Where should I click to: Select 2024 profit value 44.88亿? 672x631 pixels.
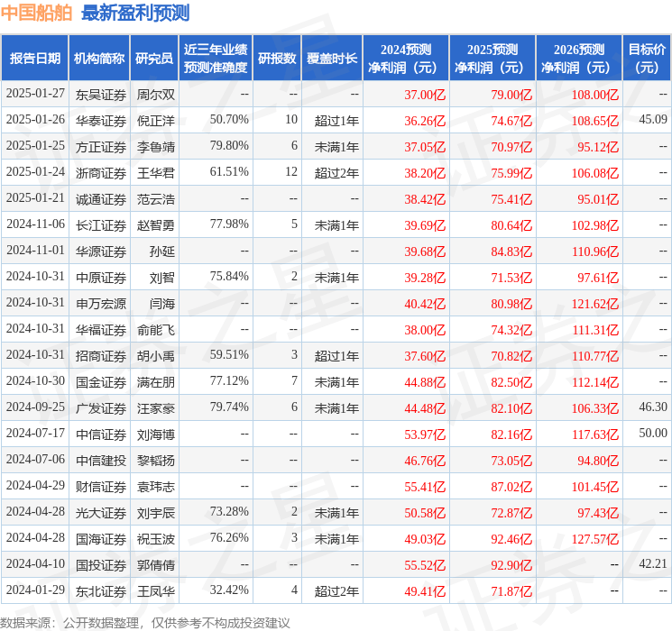[425, 382]
